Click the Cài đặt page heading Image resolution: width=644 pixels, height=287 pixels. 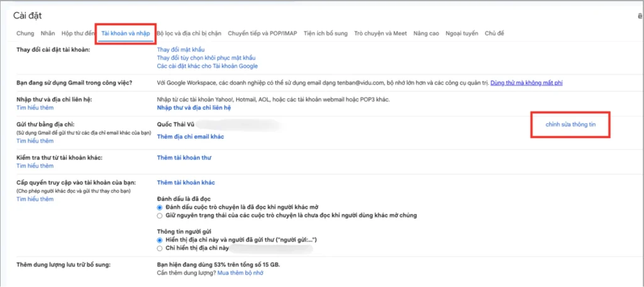tap(28, 16)
